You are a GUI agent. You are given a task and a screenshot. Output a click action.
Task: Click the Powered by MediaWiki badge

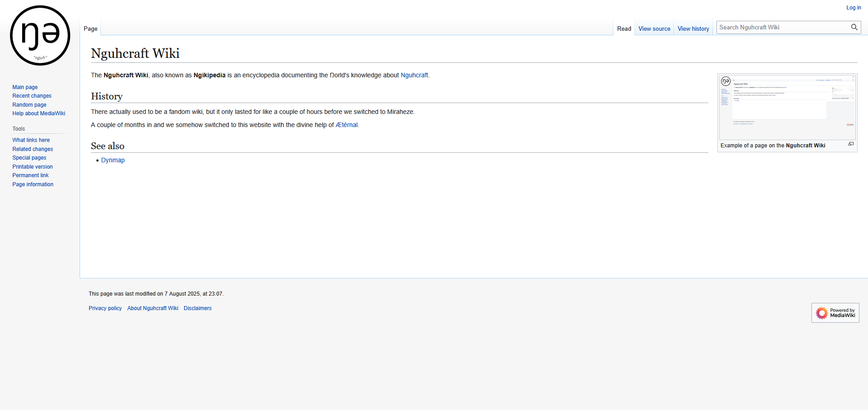(x=835, y=313)
